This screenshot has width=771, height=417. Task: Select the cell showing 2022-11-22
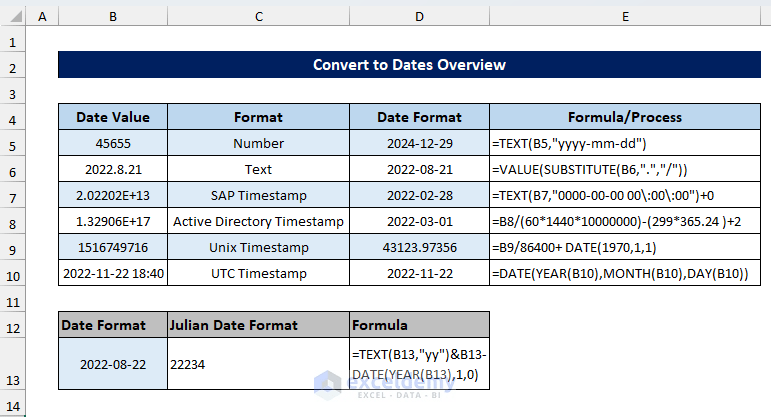pyautogui.click(x=419, y=273)
